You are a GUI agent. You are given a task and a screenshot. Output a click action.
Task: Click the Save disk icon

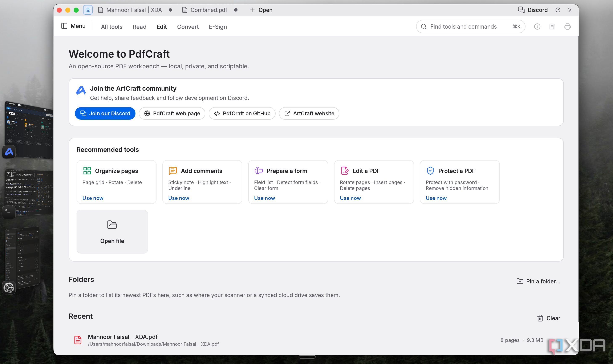(x=552, y=27)
